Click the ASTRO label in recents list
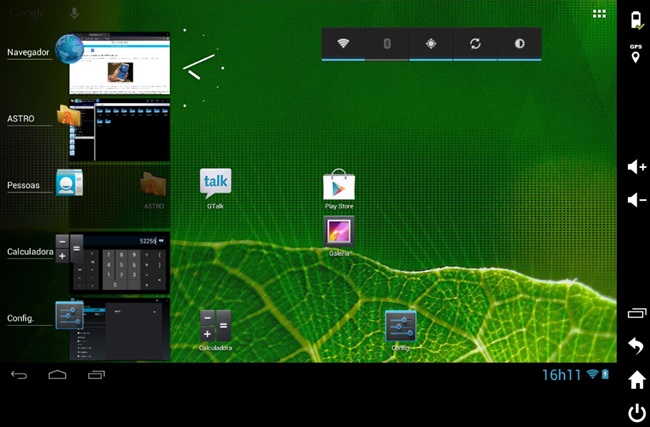This screenshot has width=650, height=427. coord(21,119)
